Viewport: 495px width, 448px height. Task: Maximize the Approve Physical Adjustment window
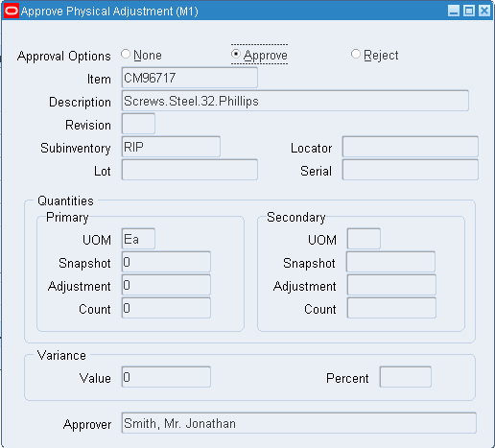[469, 11]
